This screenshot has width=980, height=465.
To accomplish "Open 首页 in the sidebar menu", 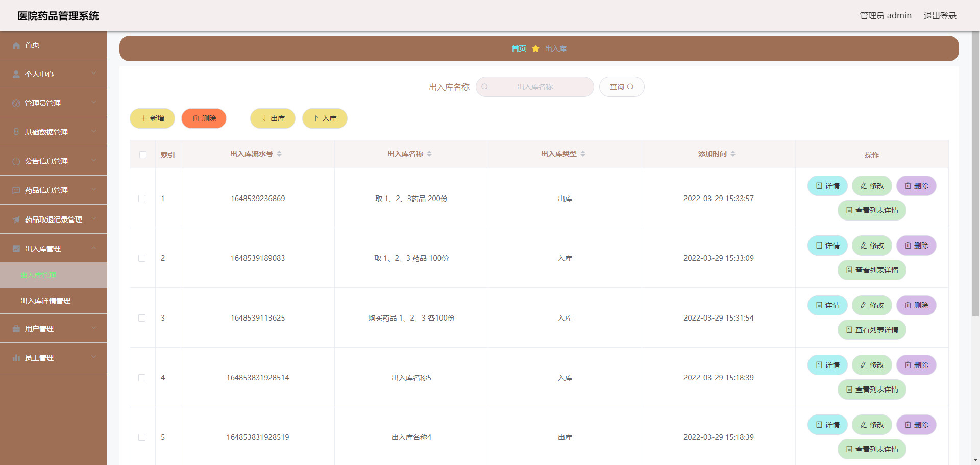I will point(54,45).
